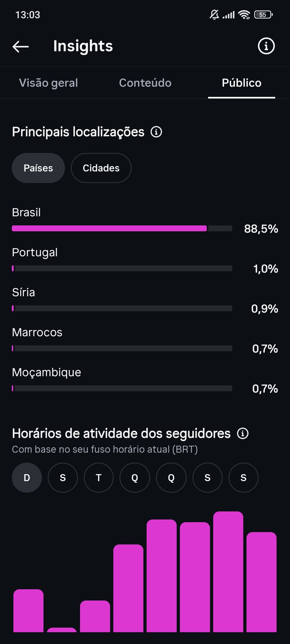Tap the Portugal country row label
Image resolution: width=290 pixels, height=644 pixels.
(x=35, y=252)
